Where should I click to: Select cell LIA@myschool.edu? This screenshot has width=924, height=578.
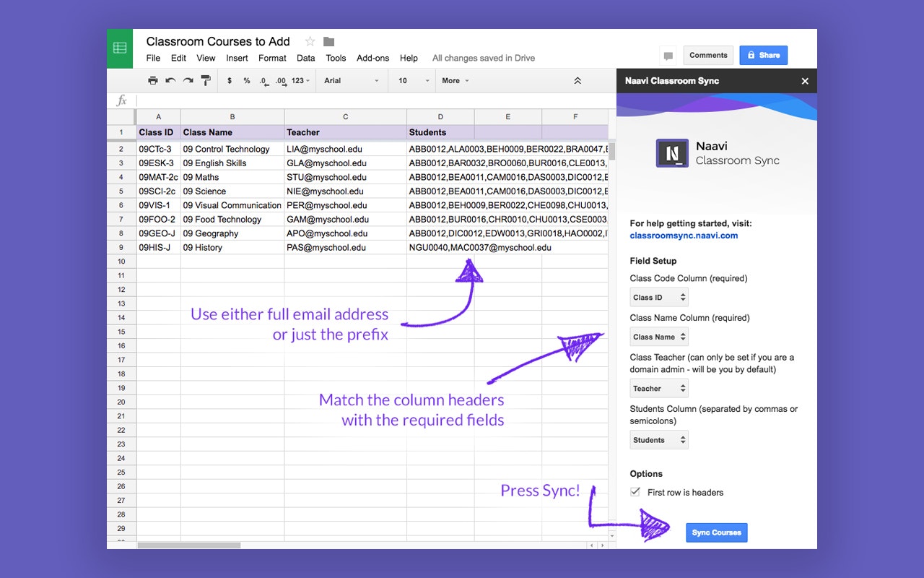346,149
